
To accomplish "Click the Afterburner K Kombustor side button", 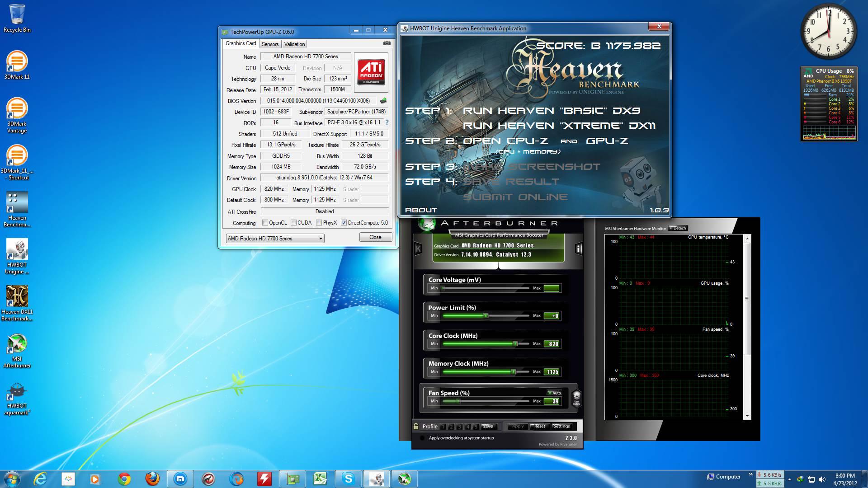I will (418, 248).
